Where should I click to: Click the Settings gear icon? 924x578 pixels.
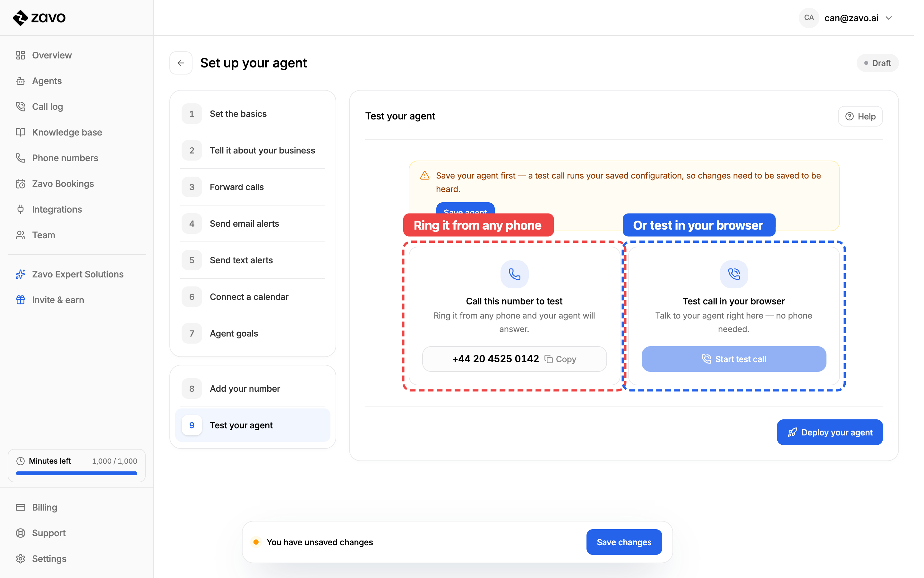(x=21, y=558)
